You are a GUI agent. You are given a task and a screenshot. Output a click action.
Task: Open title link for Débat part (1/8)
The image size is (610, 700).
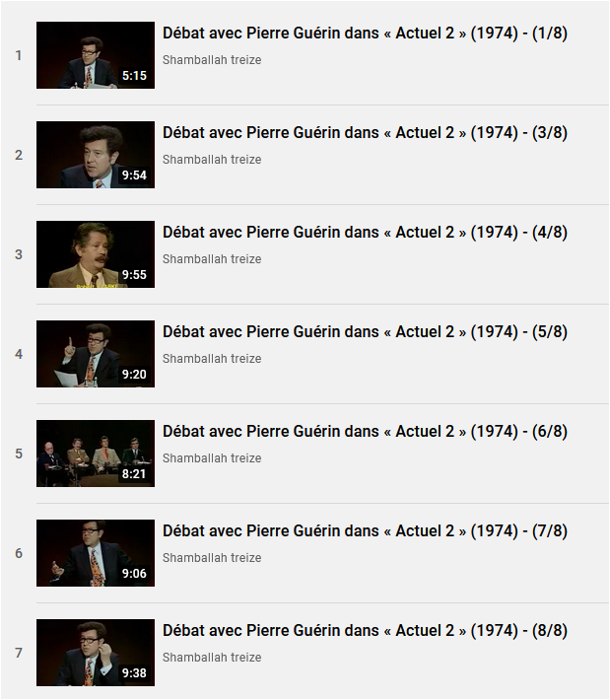pos(365,34)
